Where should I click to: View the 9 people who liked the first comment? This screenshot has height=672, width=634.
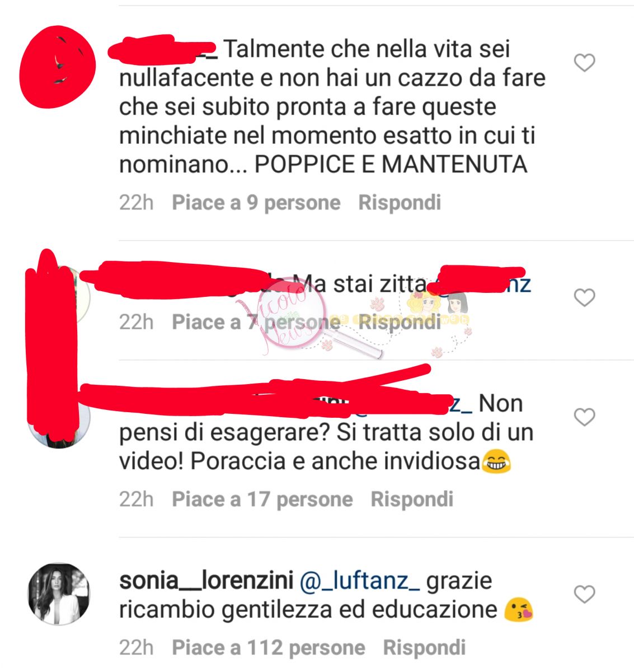point(256,203)
